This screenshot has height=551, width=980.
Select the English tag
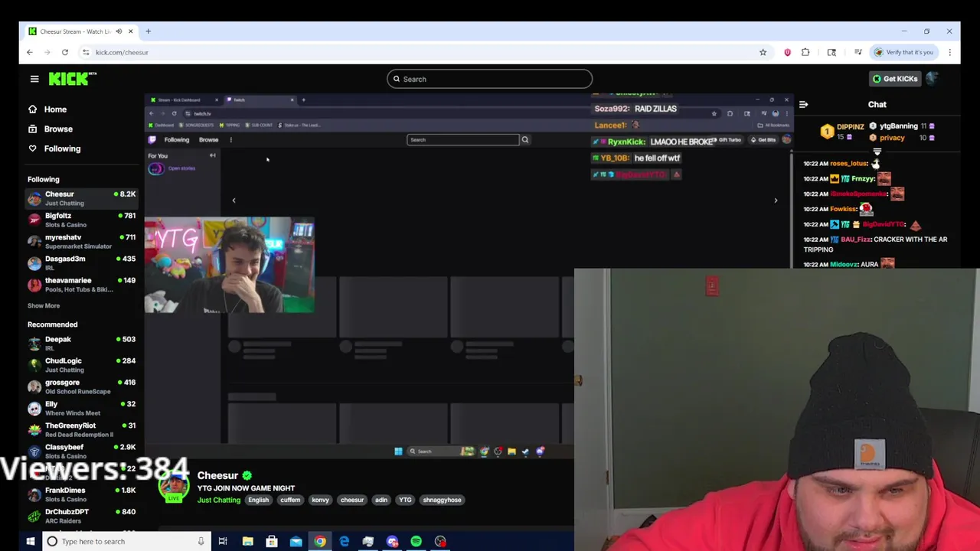[258, 500]
